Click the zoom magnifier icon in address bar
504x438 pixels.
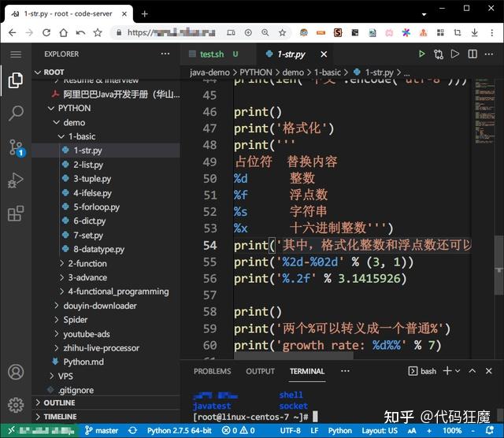point(265,32)
